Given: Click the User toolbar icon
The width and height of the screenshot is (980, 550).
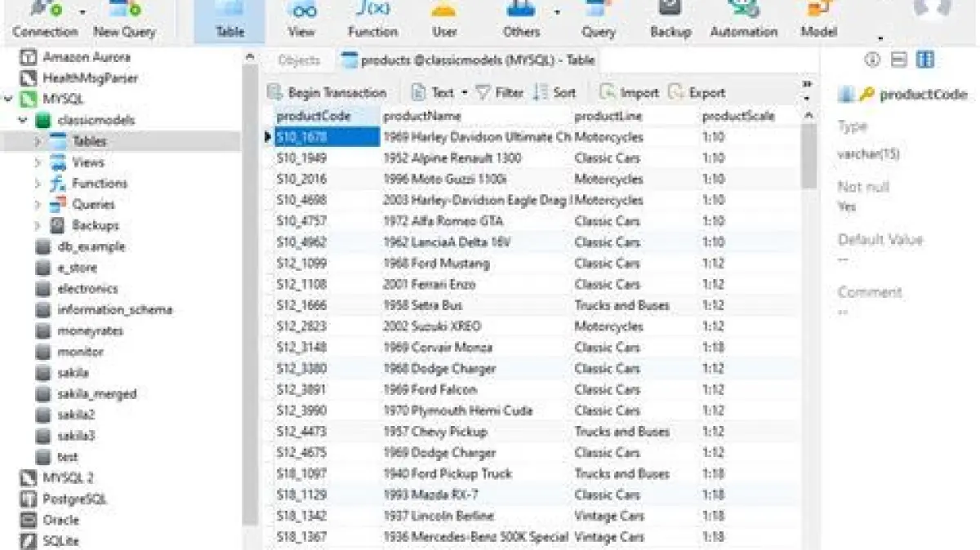Looking at the screenshot, I should (x=444, y=18).
